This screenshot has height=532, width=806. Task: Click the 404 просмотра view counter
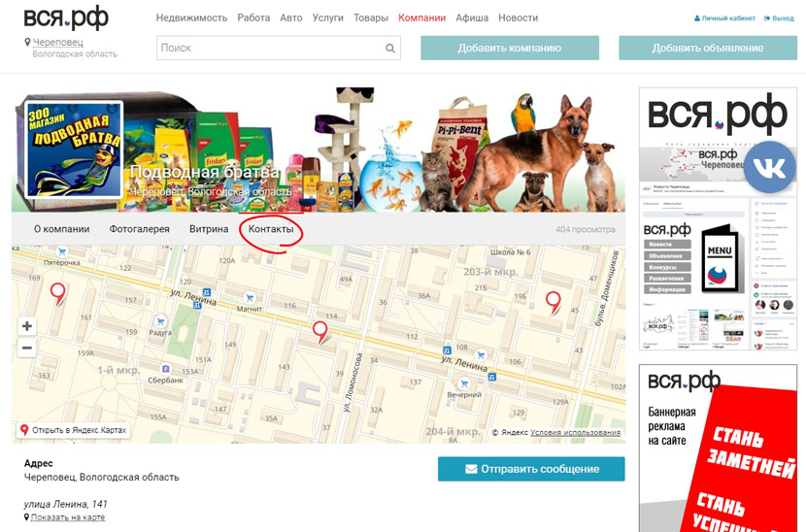tap(585, 229)
